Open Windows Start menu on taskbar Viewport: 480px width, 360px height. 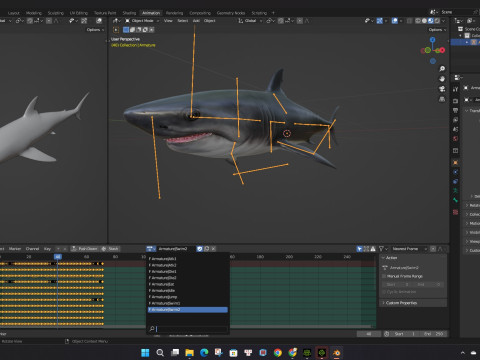145,353
